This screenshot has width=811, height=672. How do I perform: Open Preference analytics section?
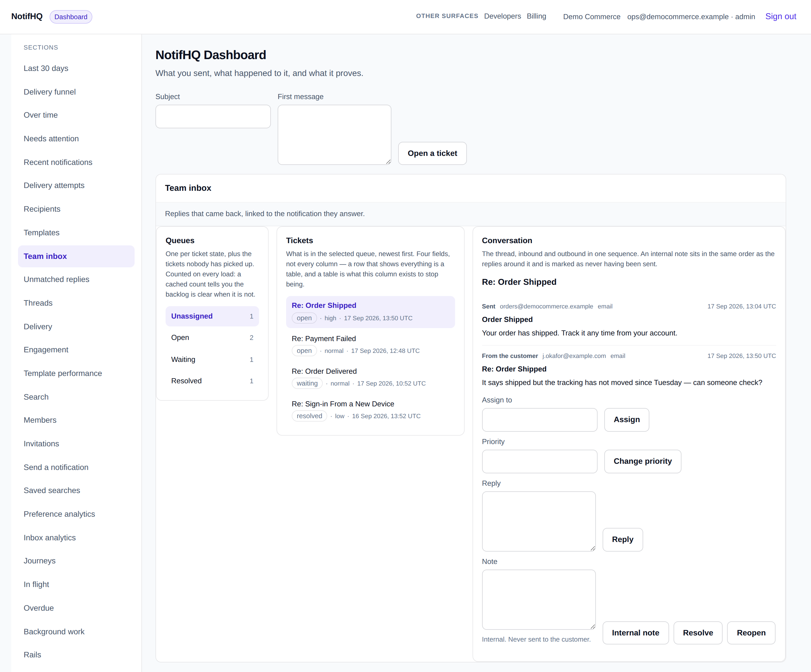coord(76,514)
